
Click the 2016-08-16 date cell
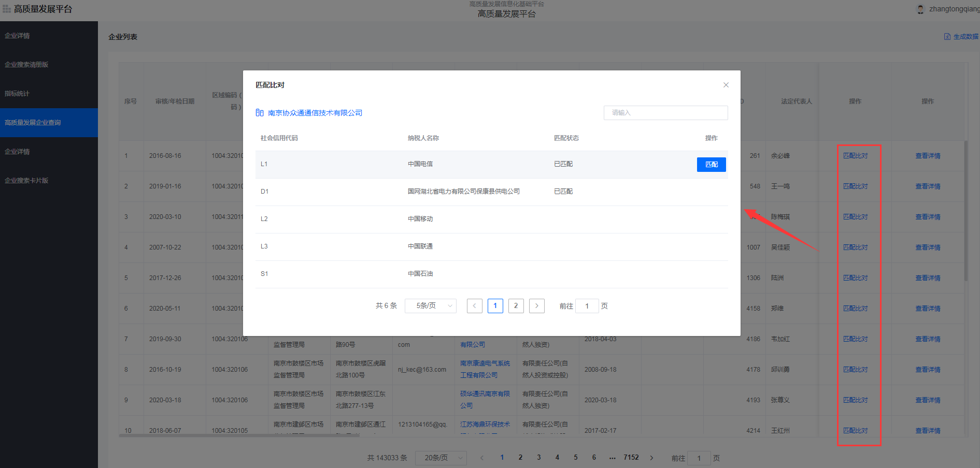coord(165,156)
